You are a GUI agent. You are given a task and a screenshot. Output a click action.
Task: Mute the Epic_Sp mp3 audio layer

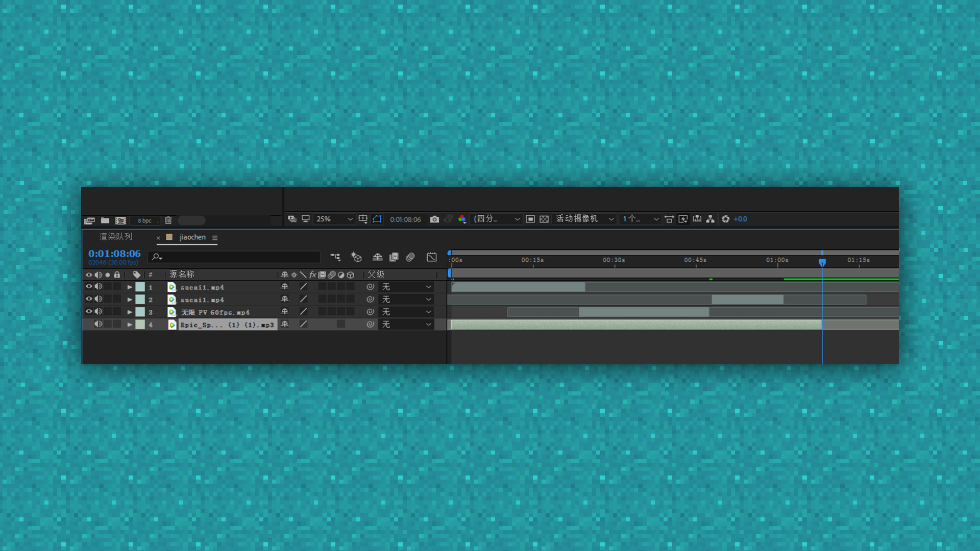(x=99, y=324)
